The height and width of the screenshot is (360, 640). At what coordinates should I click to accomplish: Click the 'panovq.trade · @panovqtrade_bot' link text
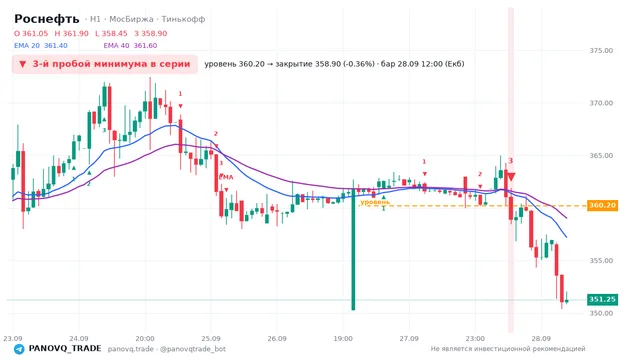click(x=167, y=349)
